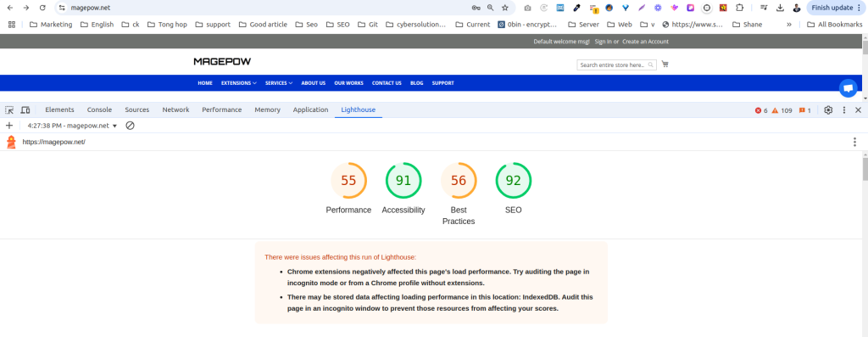Click the issues count flag
Screen dimensions: 868x337
pos(805,110)
